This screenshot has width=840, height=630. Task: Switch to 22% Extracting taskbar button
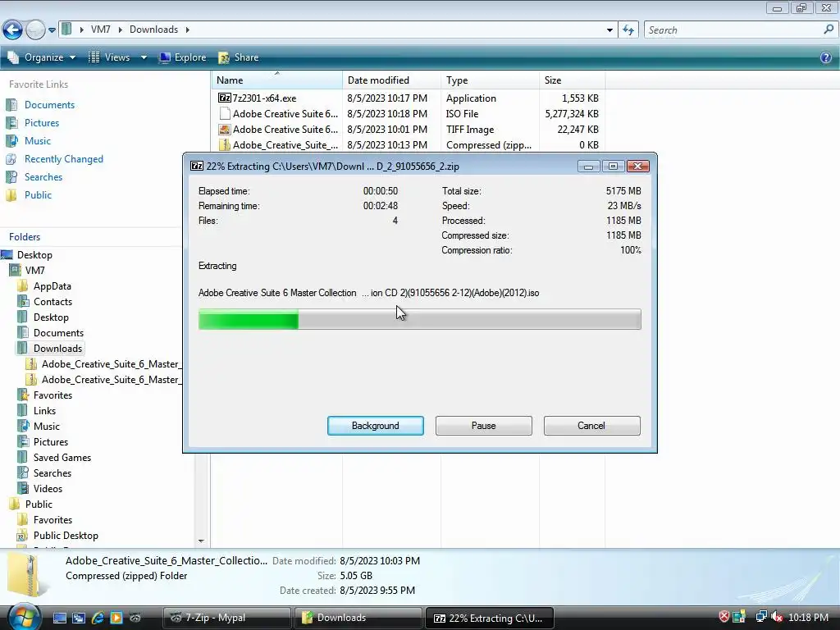click(x=489, y=618)
